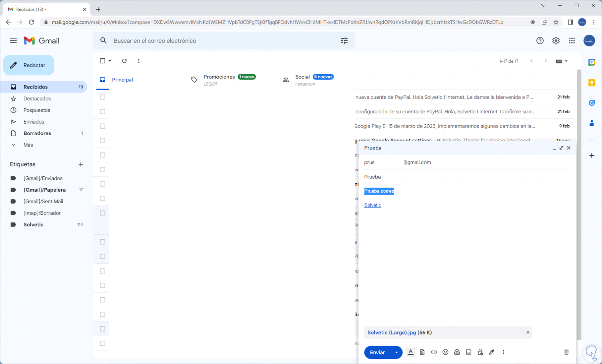
Task: Open Google Calendar side panel
Action: click(592, 62)
